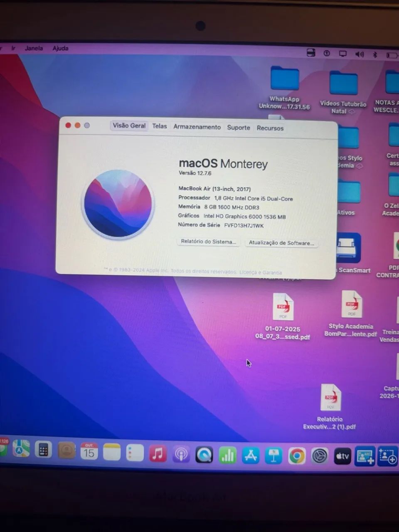Switch to the Suporte tab
The width and height of the screenshot is (399, 532).
pyautogui.click(x=239, y=128)
